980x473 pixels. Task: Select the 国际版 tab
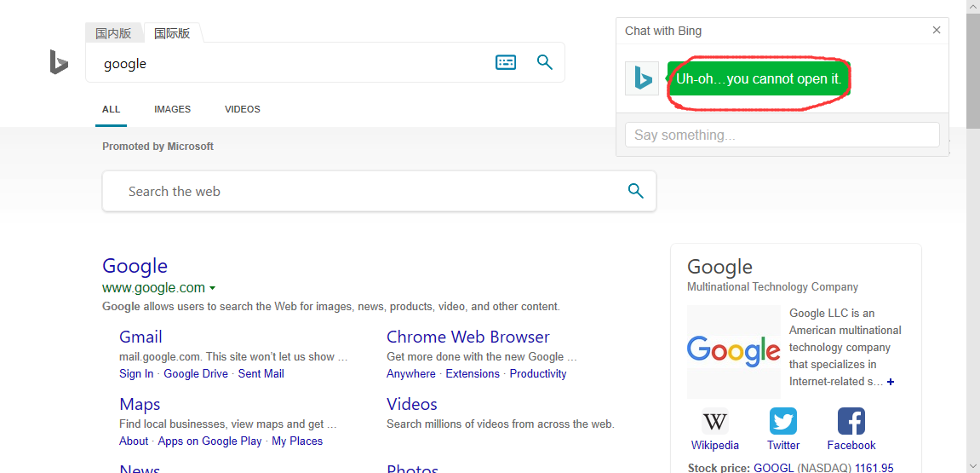coord(172,33)
